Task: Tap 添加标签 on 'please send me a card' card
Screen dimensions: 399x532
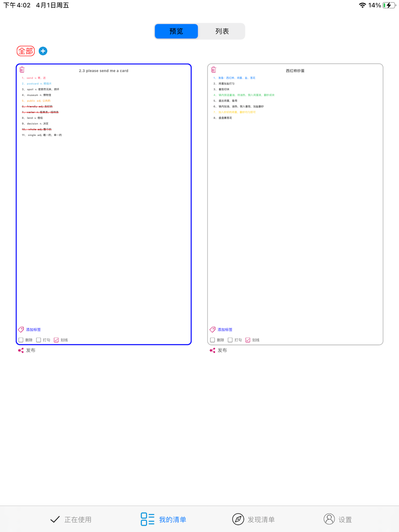Action: [34, 330]
